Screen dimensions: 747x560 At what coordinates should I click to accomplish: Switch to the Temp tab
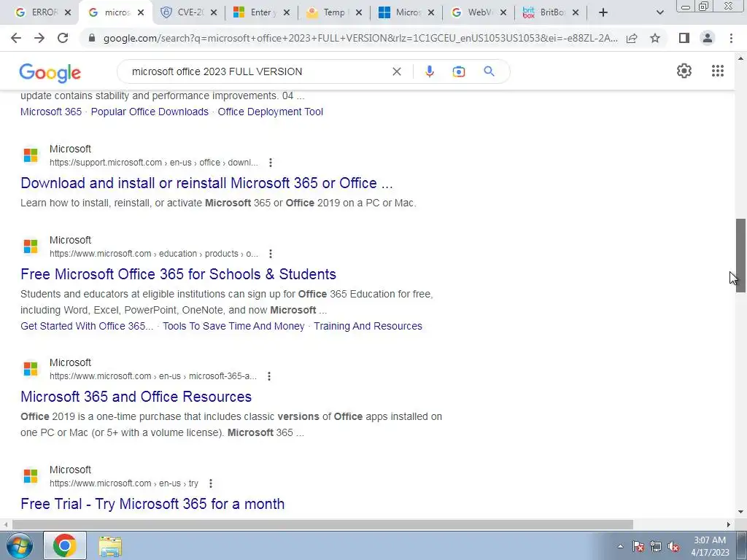tap(334, 12)
